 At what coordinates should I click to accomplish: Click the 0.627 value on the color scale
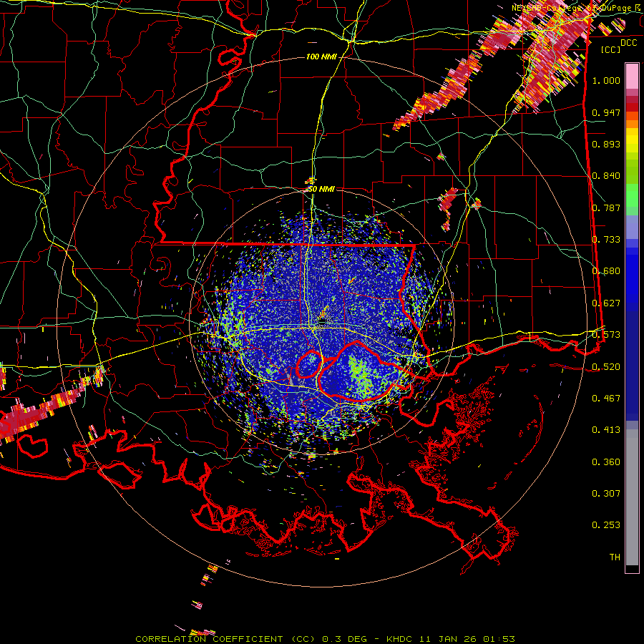coord(606,303)
